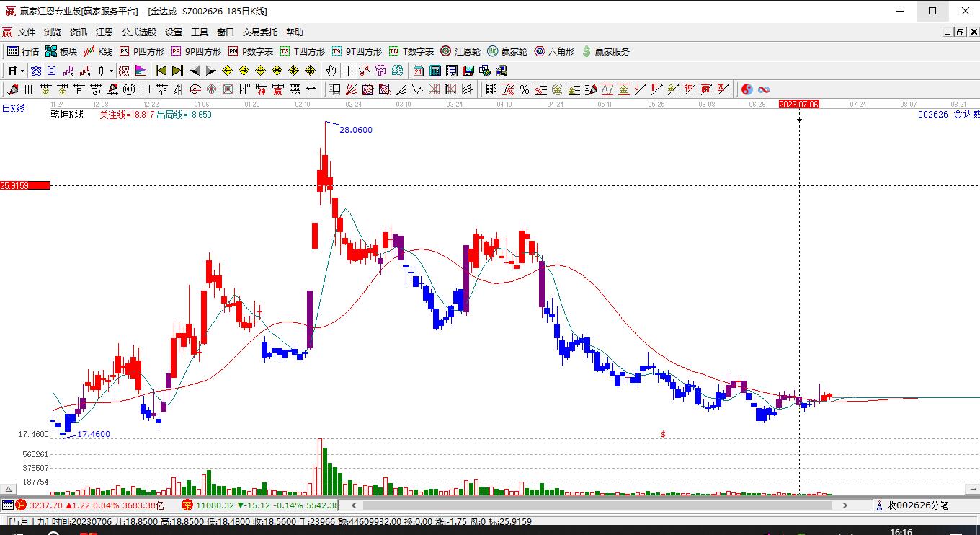Click the 28.0600 high price label
This screenshot has height=535, width=980.
click(x=356, y=130)
